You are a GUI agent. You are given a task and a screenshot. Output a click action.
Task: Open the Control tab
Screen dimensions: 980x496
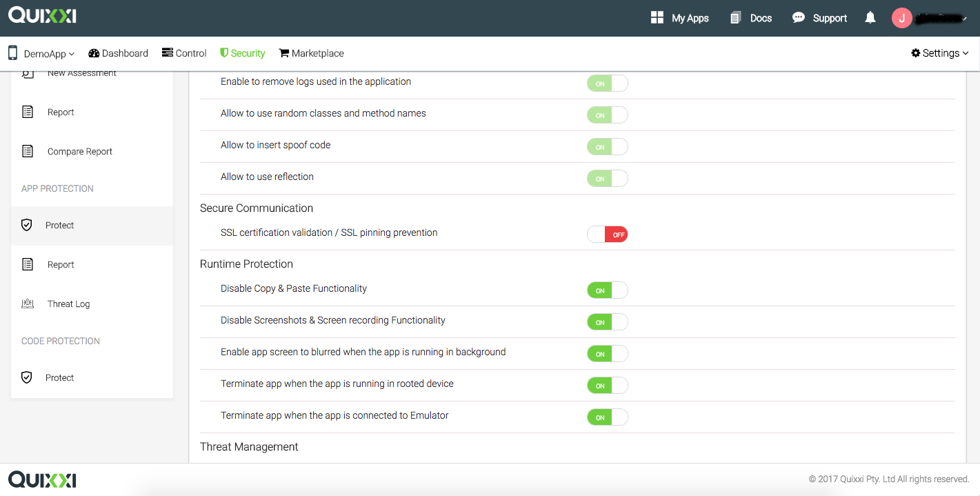(184, 53)
